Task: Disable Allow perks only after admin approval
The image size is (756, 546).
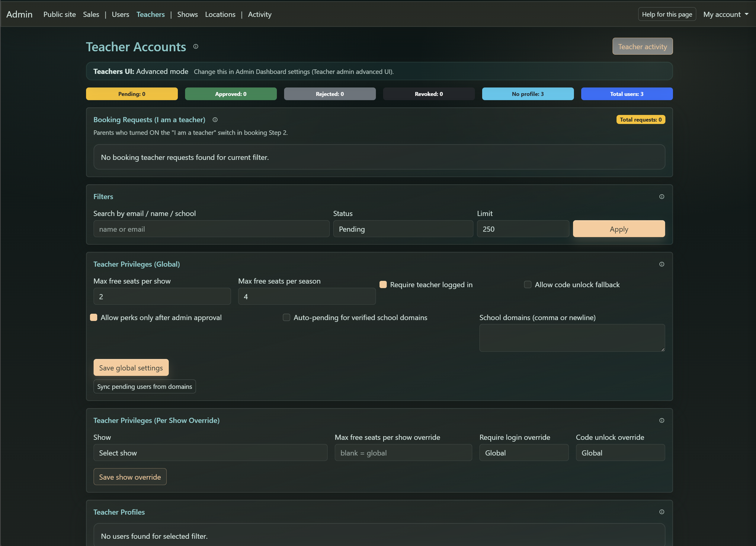Action: click(94, 317)
